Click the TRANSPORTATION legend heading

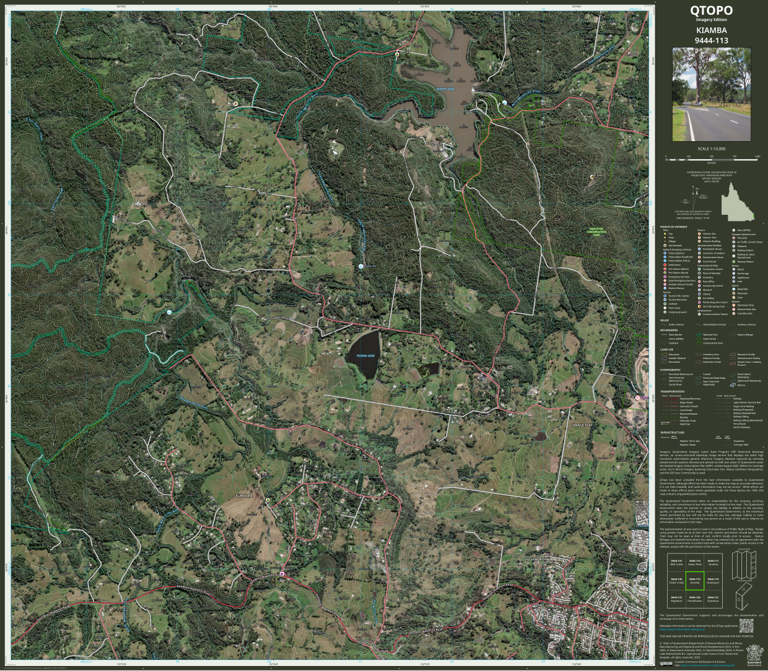coord(672,392)
